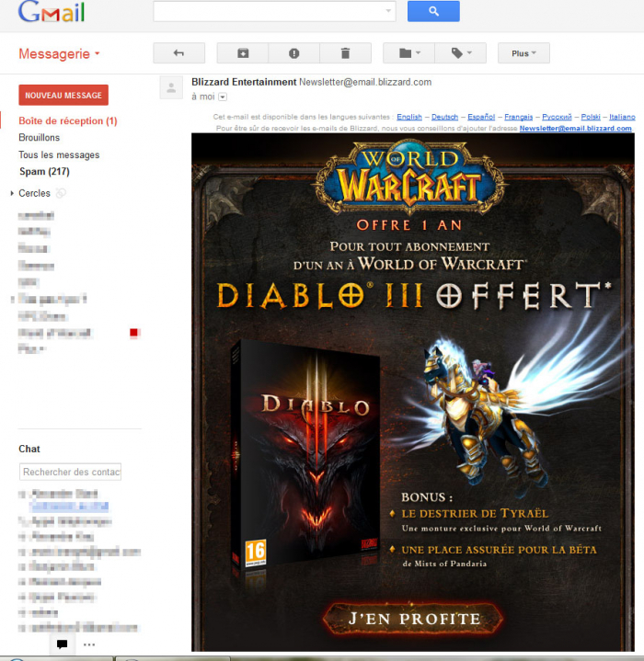Expand the Plus more-actions menu

(x=523, y=53)
